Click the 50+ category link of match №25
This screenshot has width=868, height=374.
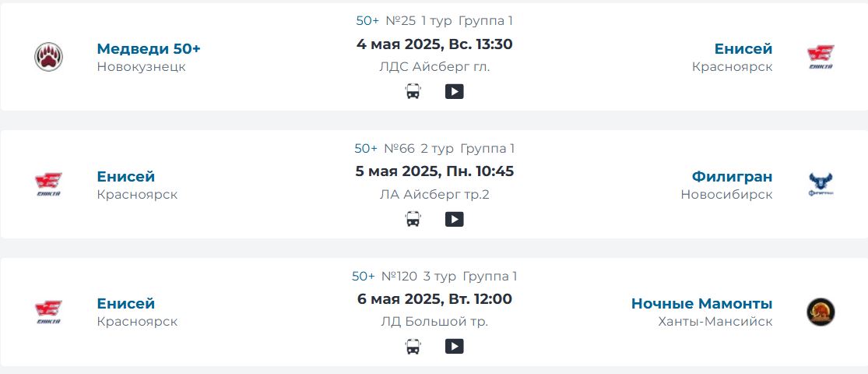point(367,21)
